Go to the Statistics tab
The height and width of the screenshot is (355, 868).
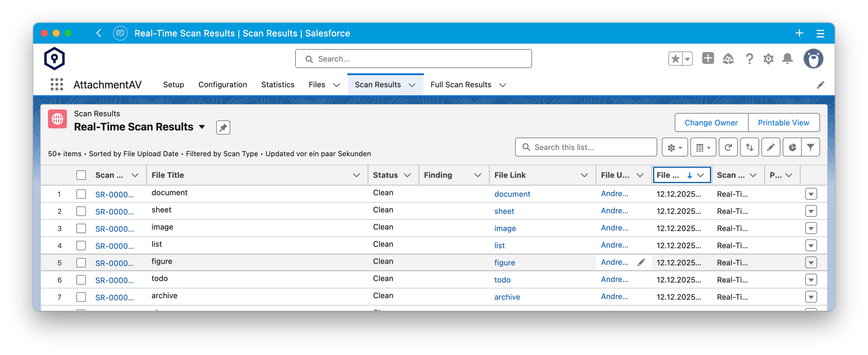click(278, 85)
